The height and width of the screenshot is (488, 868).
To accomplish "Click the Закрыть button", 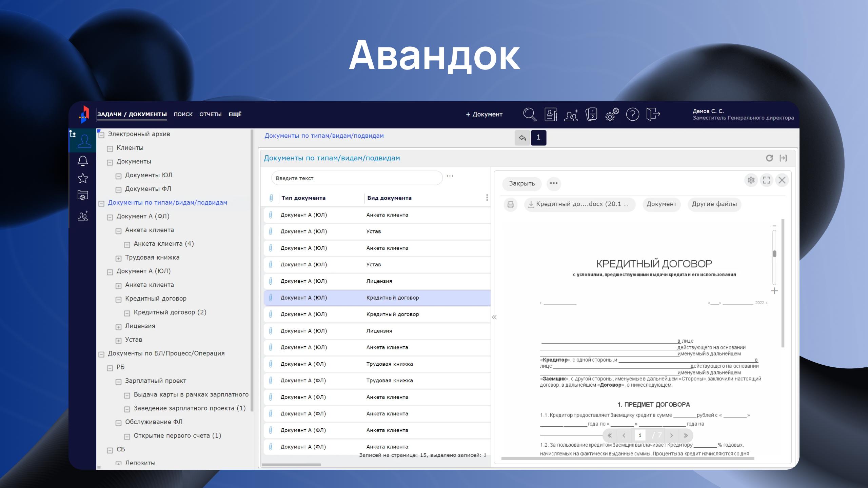I will pos(521,183).
